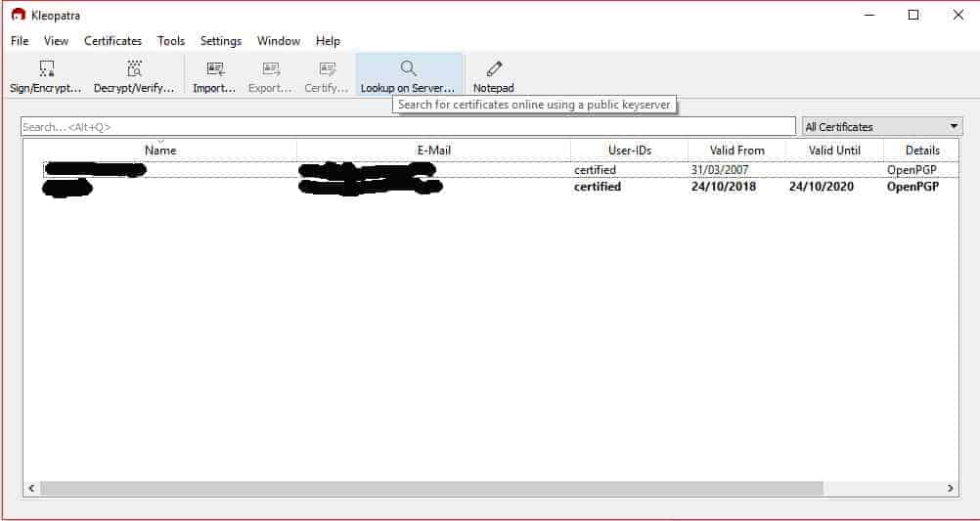Screen dimensions: 980x521
Task: Open the File menu
Action: 20,41
